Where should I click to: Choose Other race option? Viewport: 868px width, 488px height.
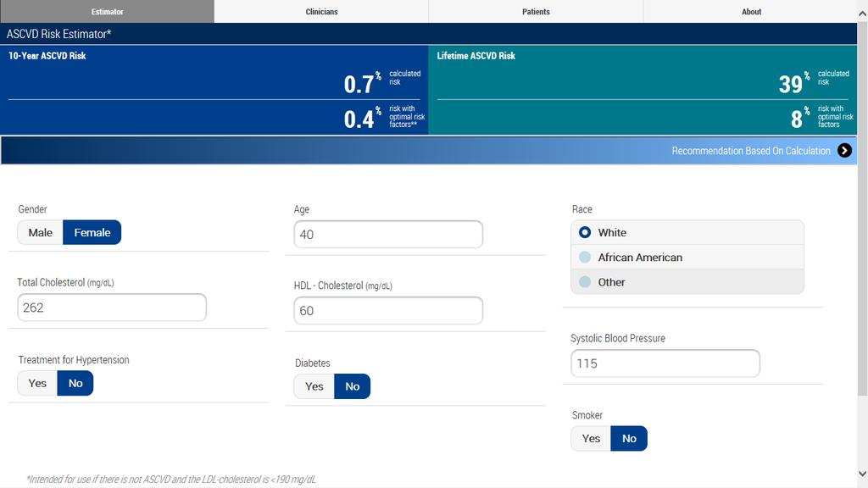point(687,281)
